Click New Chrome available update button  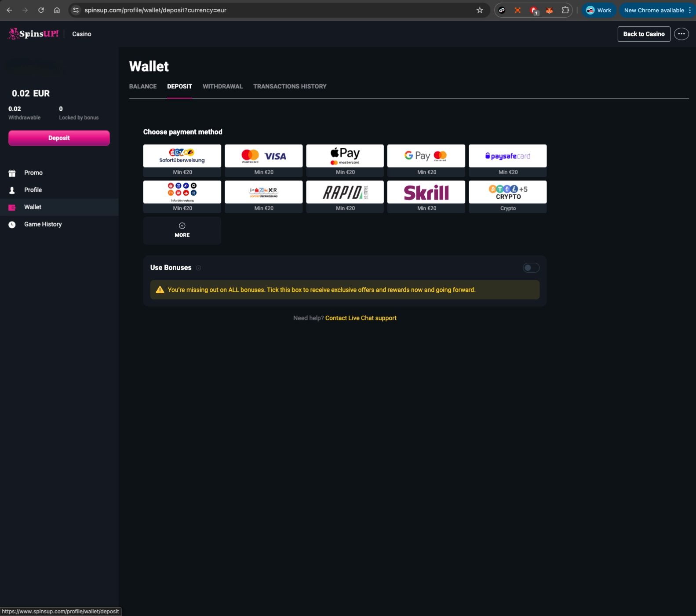click(x=654, y=10)
